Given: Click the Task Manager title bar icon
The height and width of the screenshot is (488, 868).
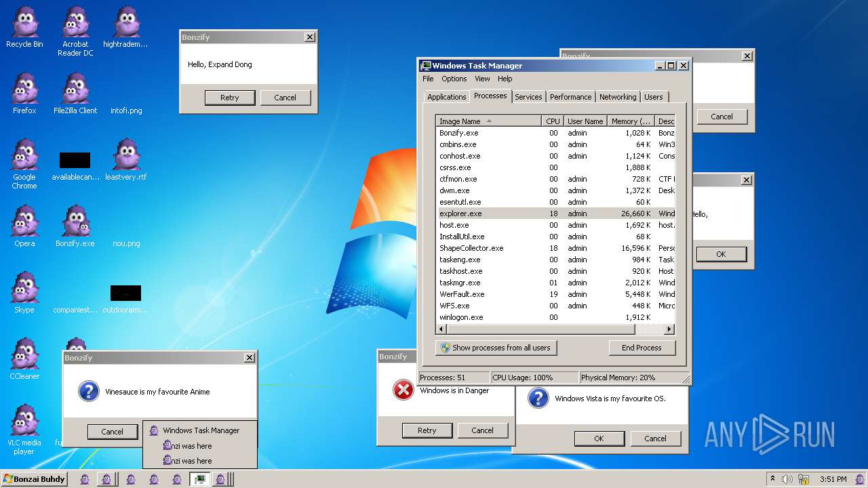Looking at the screenshot, I should (x=426, y=66).
